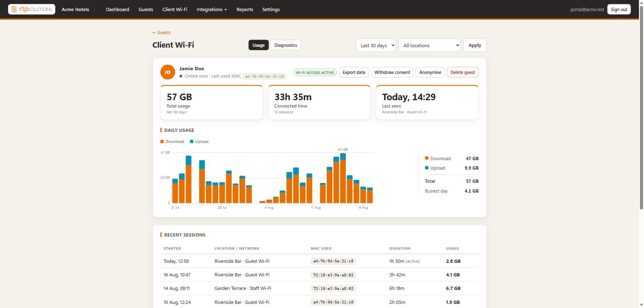Select the 14 Aug, 08:11 session

(319, 288)
